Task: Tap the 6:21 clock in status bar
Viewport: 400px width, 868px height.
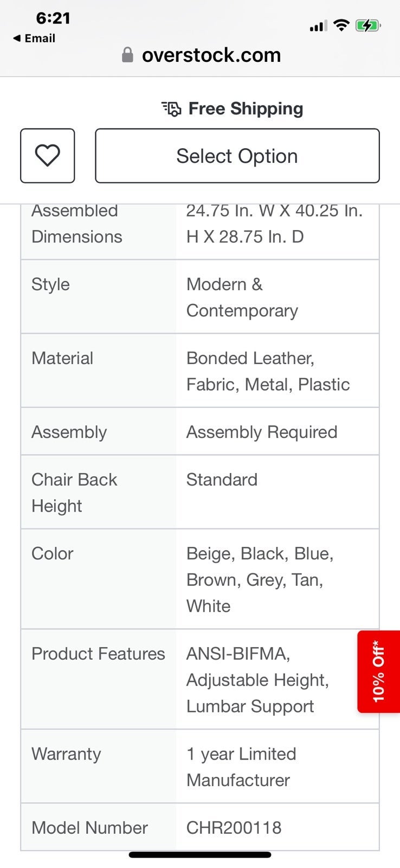Action: (53, 18)
